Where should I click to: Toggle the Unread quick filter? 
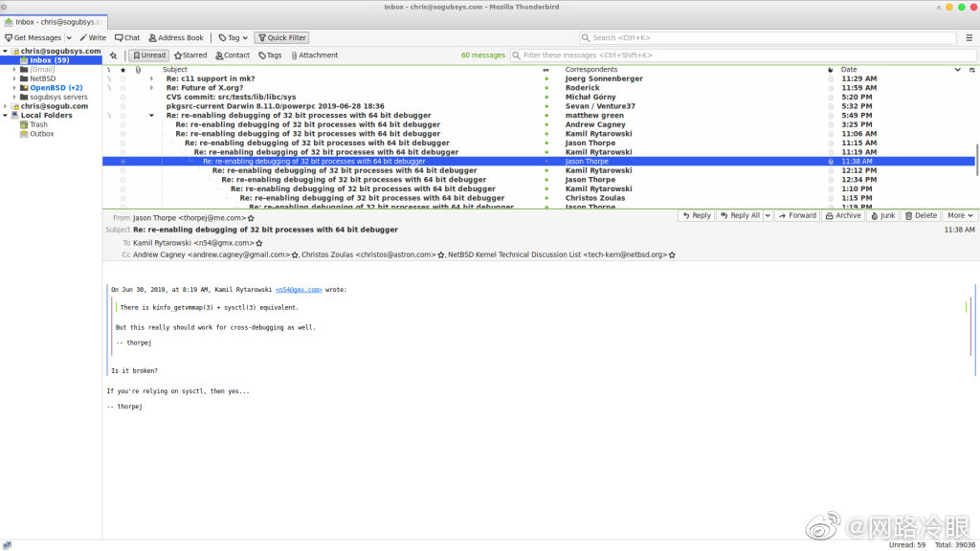point(147,55)
